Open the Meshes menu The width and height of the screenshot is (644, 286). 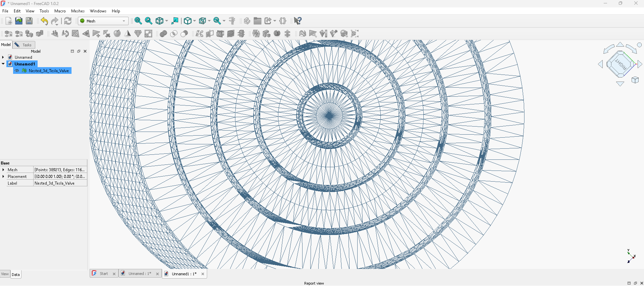[x=78, y=11]
